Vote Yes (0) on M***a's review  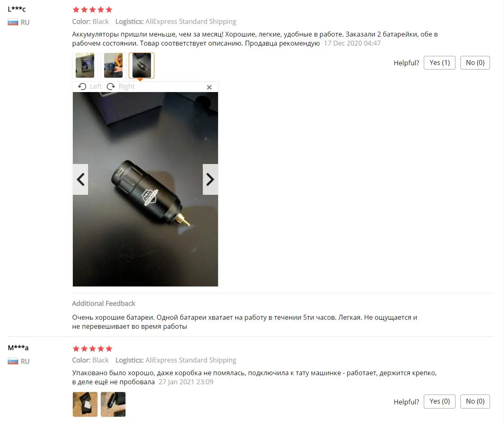click(439, 401)
